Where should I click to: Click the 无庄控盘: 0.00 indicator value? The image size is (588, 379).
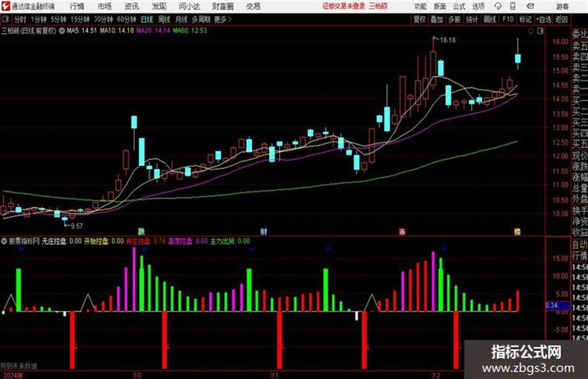(62, 241)
